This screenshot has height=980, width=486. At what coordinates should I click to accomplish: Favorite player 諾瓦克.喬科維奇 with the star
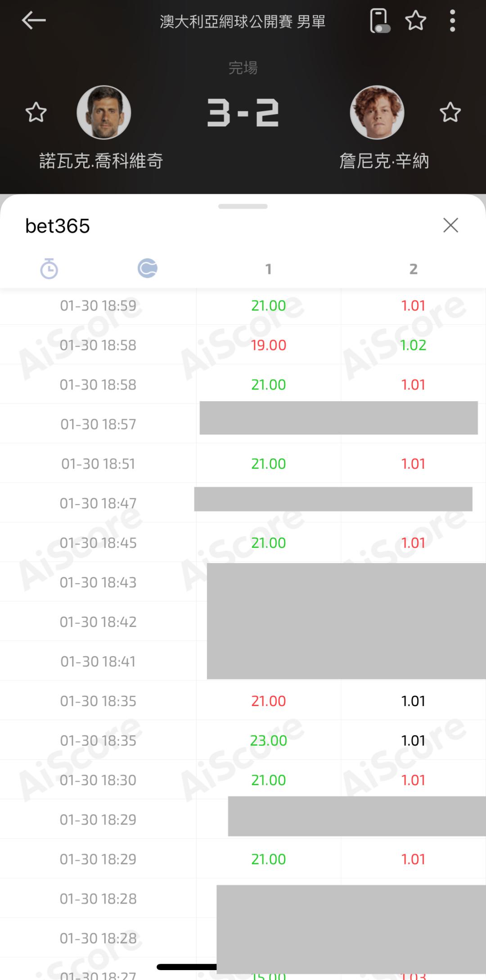(36, 112)
